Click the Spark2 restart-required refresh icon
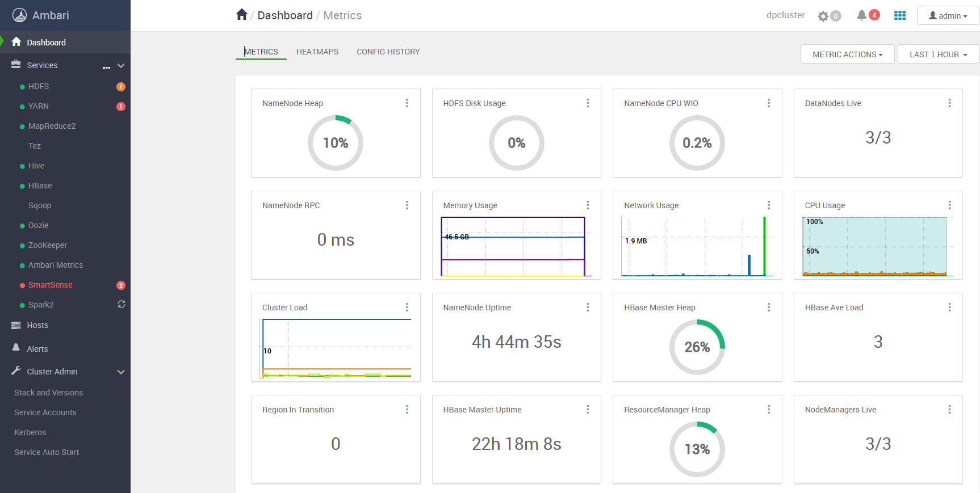 tap(122, 304)
